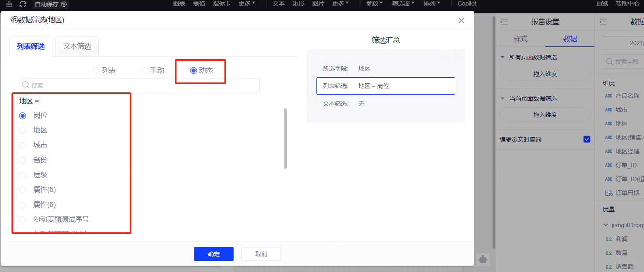The height and width of the screenshot is (272, 644).
Task: Click the refresh icon in top toolbar
Action: 23,4
